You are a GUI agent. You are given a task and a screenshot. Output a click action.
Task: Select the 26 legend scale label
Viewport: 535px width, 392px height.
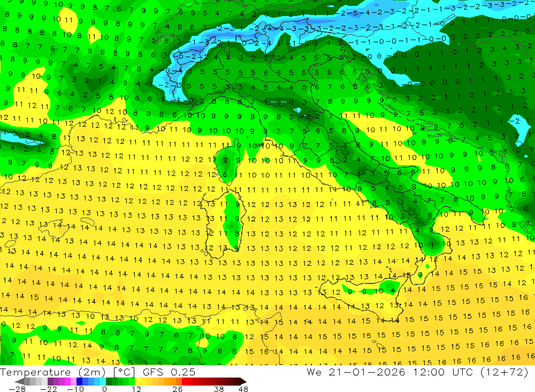click(x=178, y=389)
